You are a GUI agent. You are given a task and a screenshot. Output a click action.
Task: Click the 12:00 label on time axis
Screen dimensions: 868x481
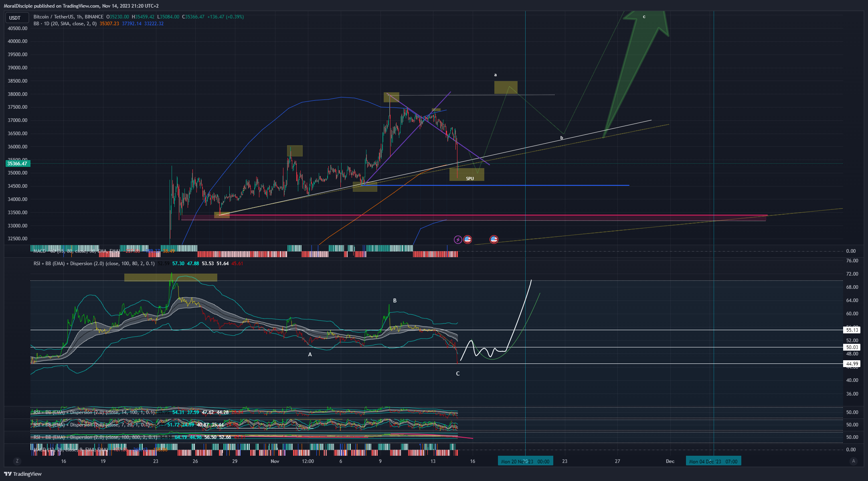[308, 461]
